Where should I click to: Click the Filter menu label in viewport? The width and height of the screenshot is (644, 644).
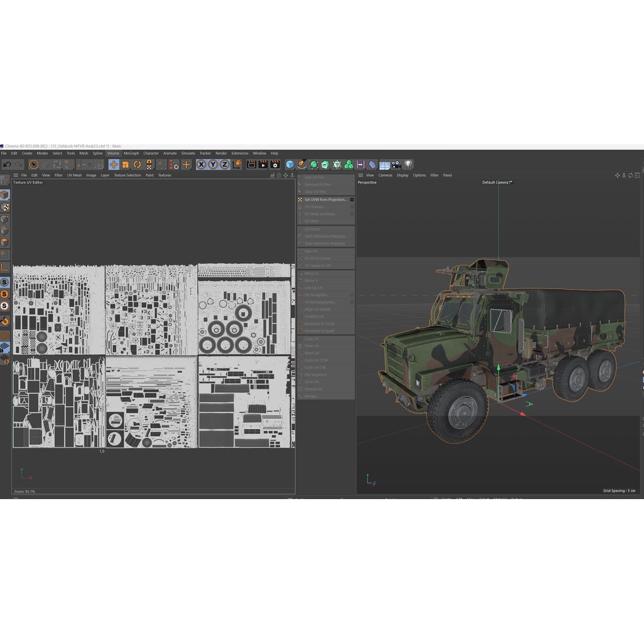point(434,175)
